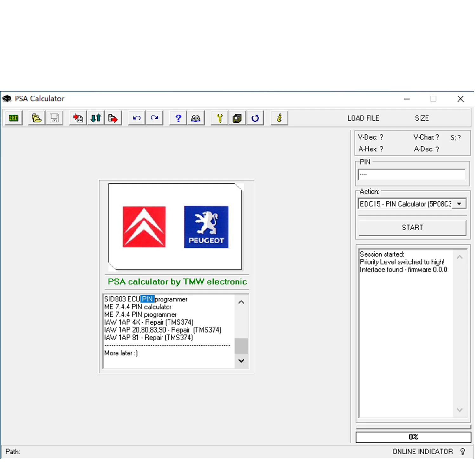Click the Citroën logo image

[144, 227]
